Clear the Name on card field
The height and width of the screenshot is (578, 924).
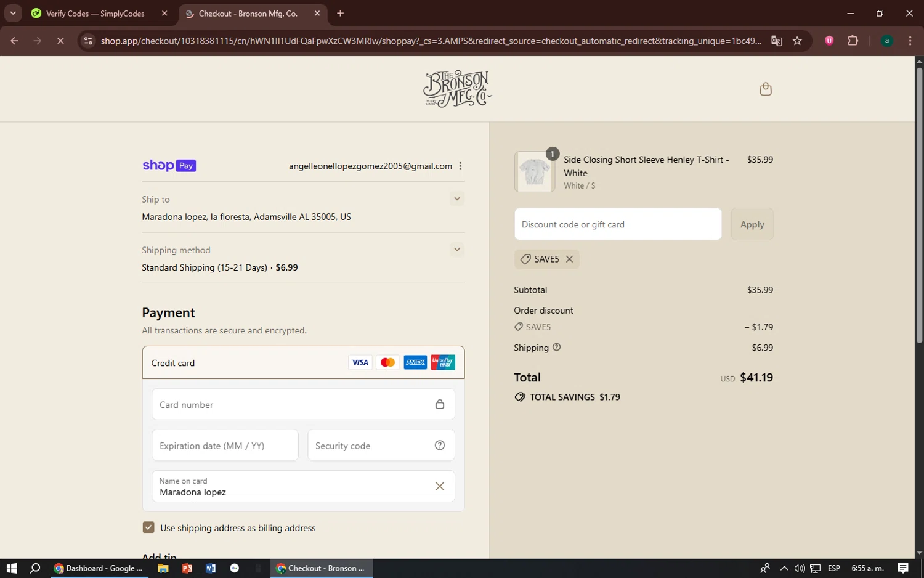coord(440,486)
